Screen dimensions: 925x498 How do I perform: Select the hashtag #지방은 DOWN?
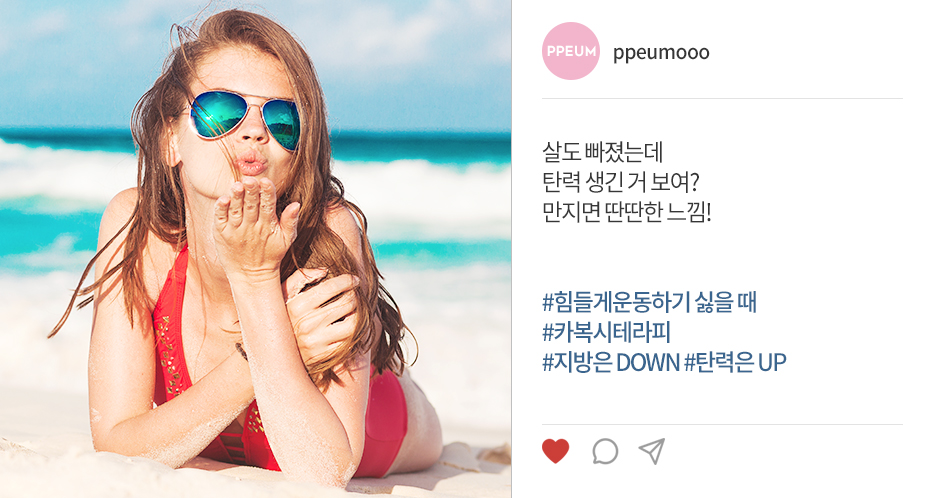[611, 362]
